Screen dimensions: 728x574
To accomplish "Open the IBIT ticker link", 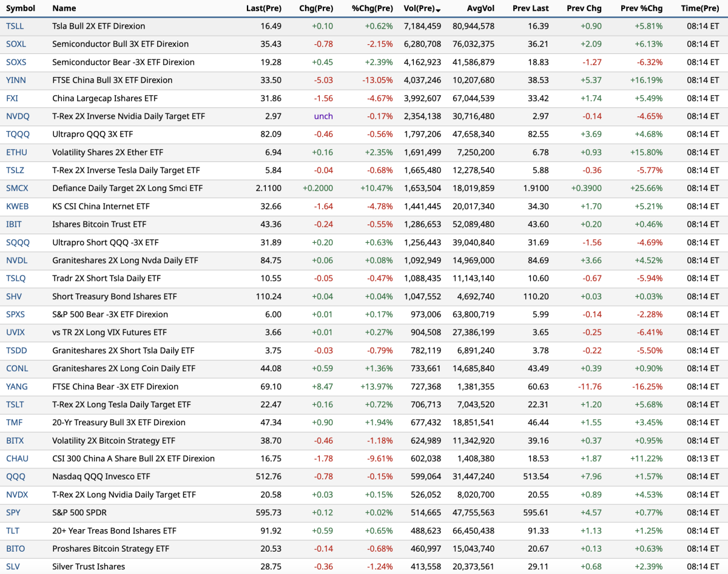I will coord(14,225).
